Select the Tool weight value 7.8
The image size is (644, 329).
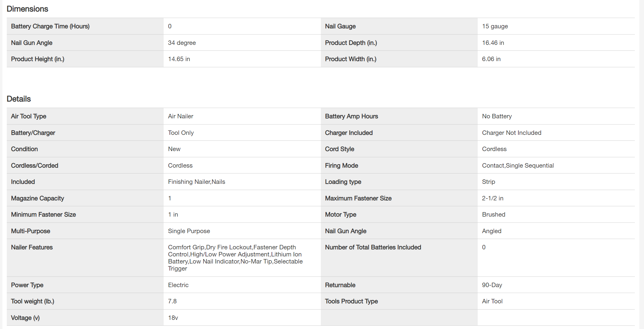coord(172,301)
